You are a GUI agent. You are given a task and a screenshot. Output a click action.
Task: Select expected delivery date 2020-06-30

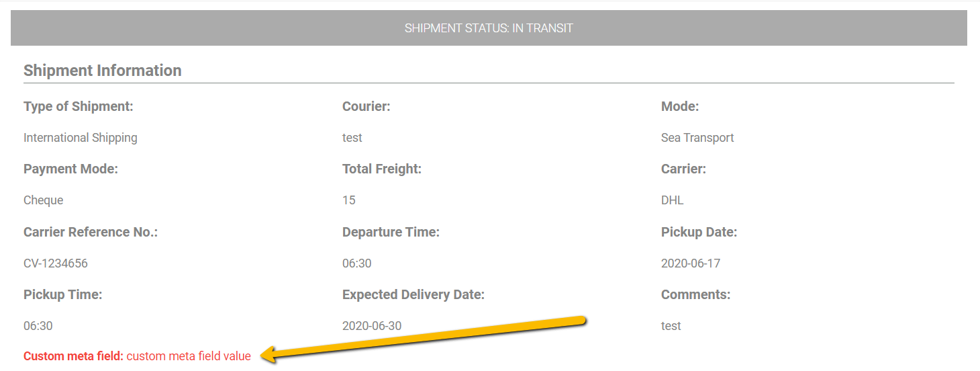372,326
